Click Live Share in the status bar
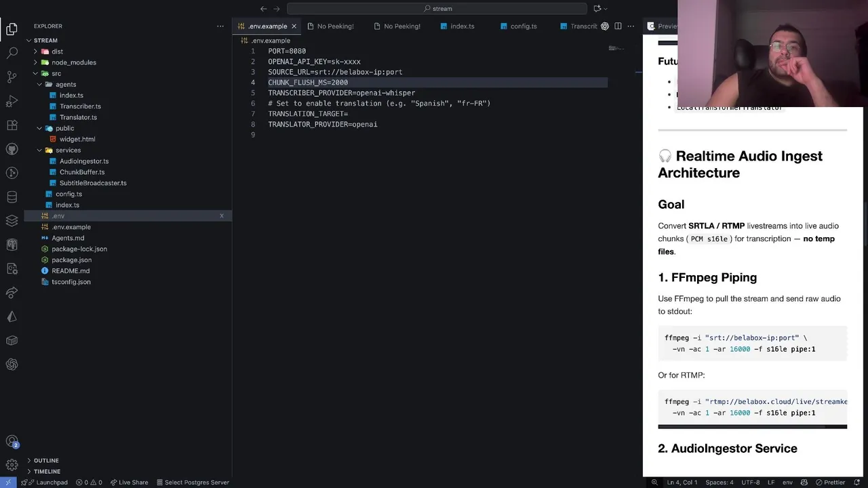 coord(129,483)
